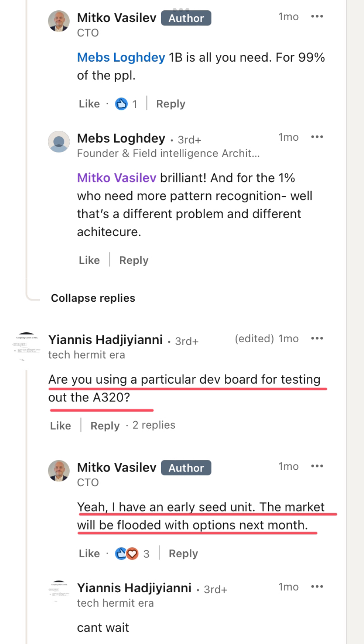Open three-dot menu on Mitko's seed unit reply
The width and height of the screenshot is (364, 644).
click(317, 466)
